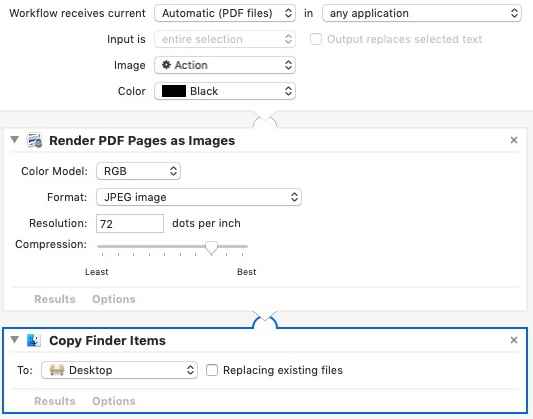Remove the Copy Finder Items action
This screenshot has width=533, height=419.
click(x=514, y=340)
